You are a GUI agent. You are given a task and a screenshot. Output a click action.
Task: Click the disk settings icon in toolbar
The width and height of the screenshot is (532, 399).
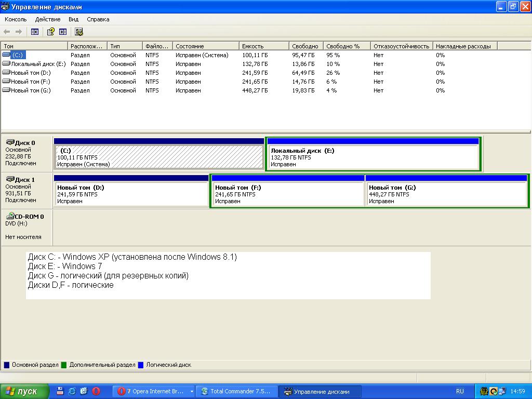[79, 32]
